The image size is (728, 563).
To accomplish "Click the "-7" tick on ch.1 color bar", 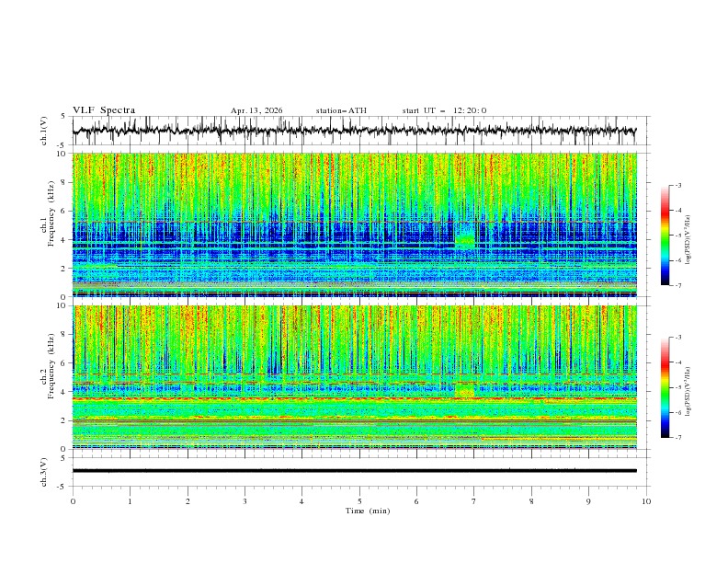I will (677, 285).
